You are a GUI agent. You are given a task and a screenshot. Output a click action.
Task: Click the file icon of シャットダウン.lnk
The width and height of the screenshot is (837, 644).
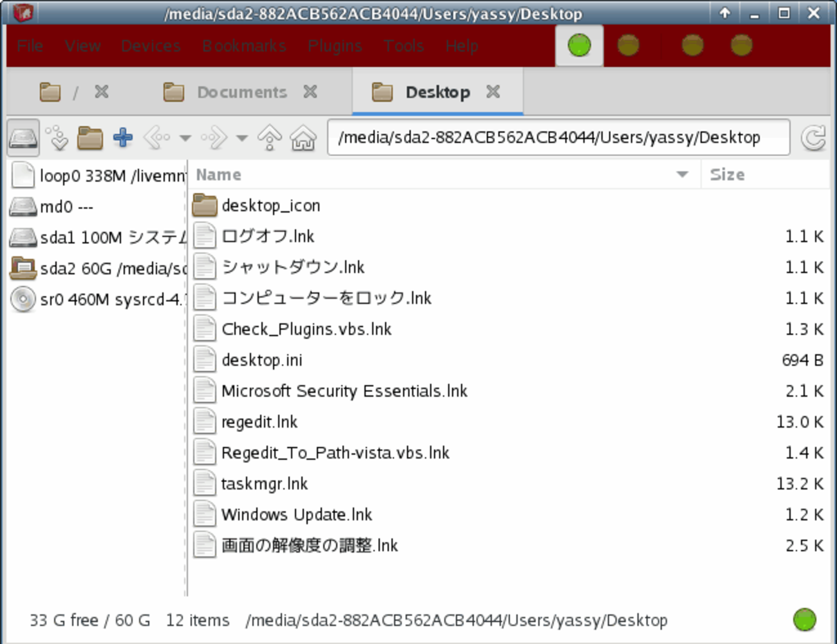pos(205,267)
